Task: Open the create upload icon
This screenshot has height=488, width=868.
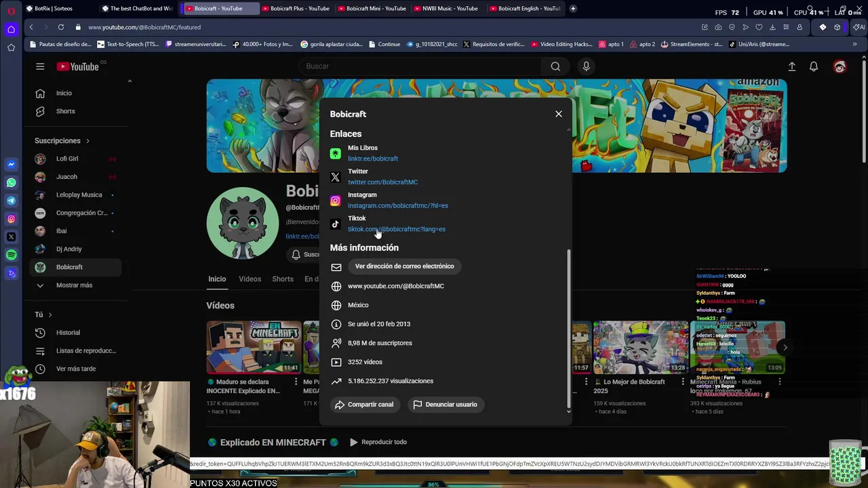Action: pos(791,66)
